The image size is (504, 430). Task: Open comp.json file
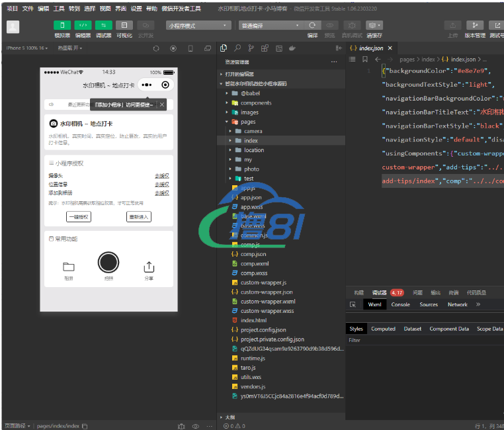tap(281, 254)
